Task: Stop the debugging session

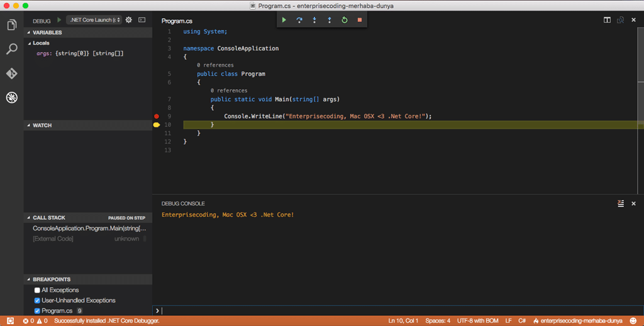Action: coord(359,19)
